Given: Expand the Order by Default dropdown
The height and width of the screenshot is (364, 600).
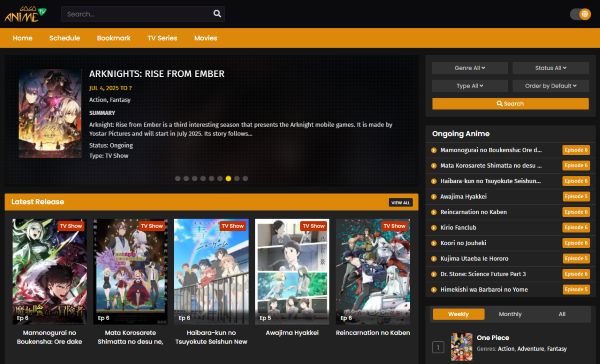Looking at the screenshot, I should (x=551, y=86).
